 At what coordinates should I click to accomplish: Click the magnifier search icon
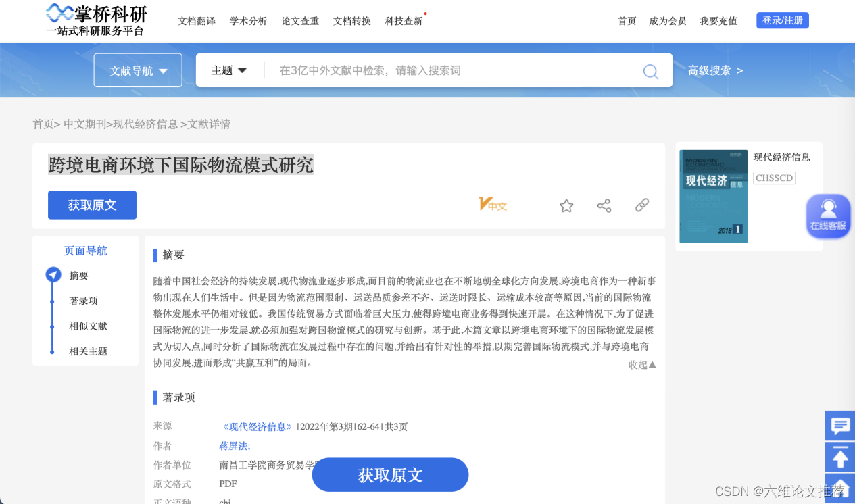coord(650,71)
